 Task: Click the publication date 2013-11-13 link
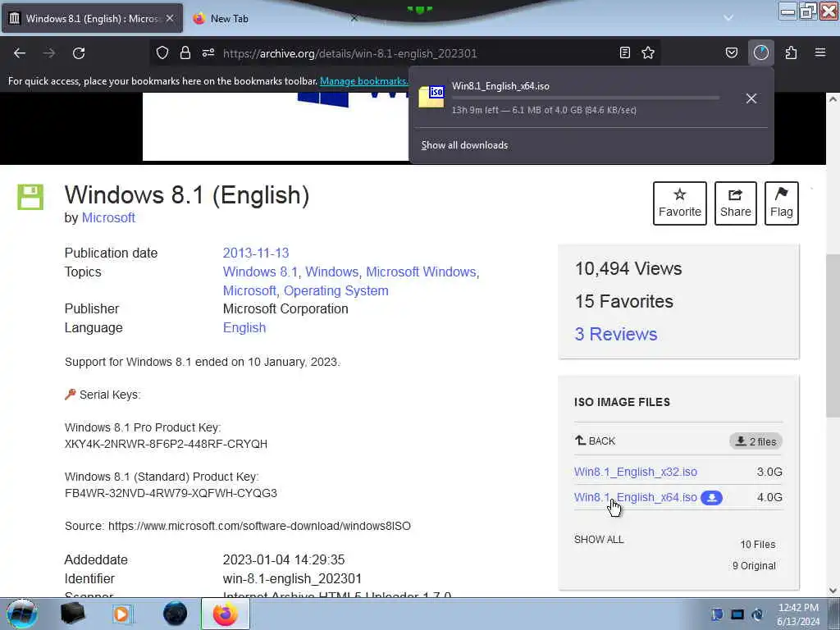(256, 253)
